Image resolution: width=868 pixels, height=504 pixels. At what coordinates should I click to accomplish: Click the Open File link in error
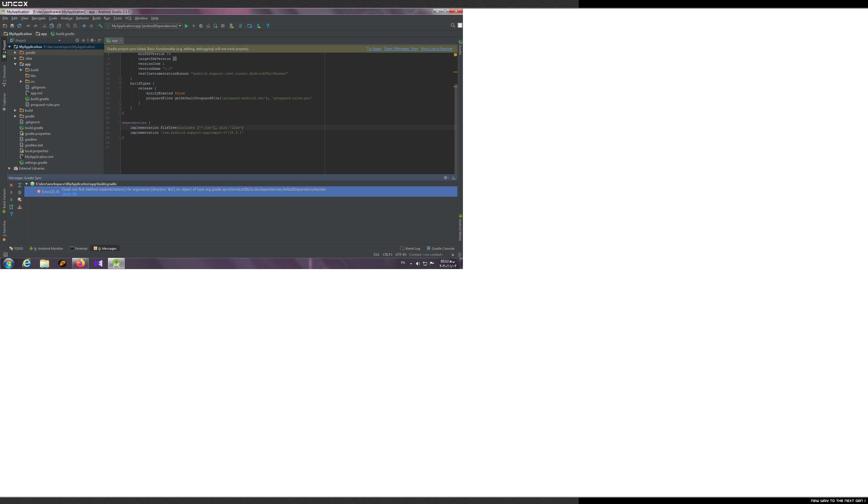(x=69, y=194)
